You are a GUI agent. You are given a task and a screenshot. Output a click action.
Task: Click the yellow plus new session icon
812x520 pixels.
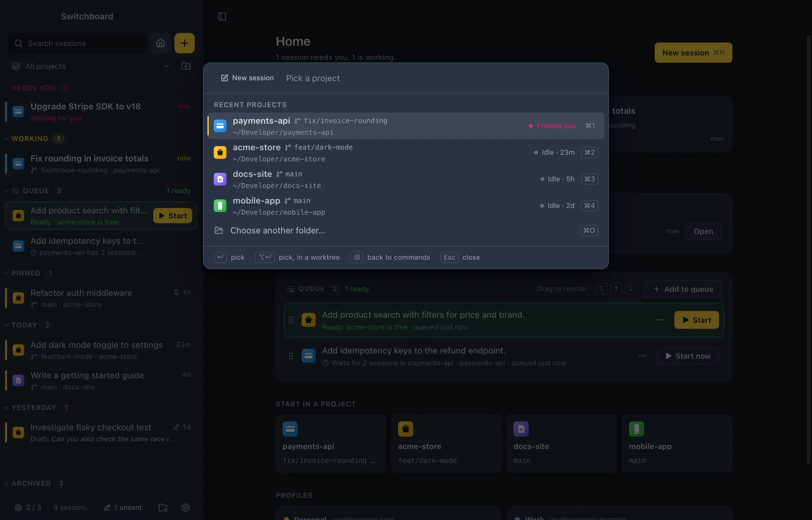(184, 43)
